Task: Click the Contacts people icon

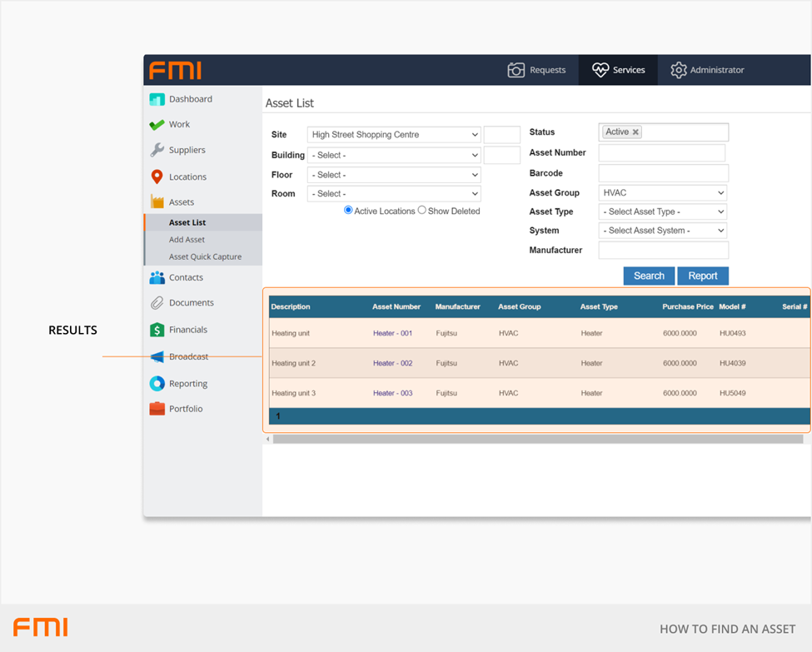Action: 157,277
